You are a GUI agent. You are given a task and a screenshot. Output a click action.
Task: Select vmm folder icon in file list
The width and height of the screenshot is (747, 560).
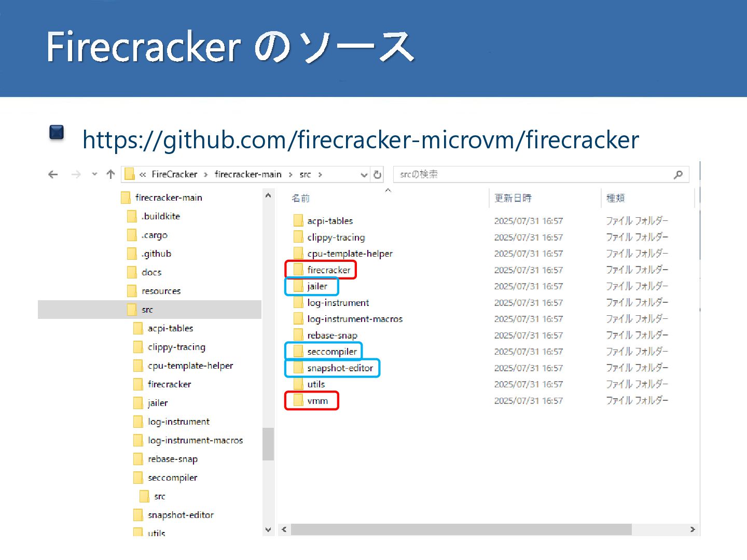[x=298, y=400]
